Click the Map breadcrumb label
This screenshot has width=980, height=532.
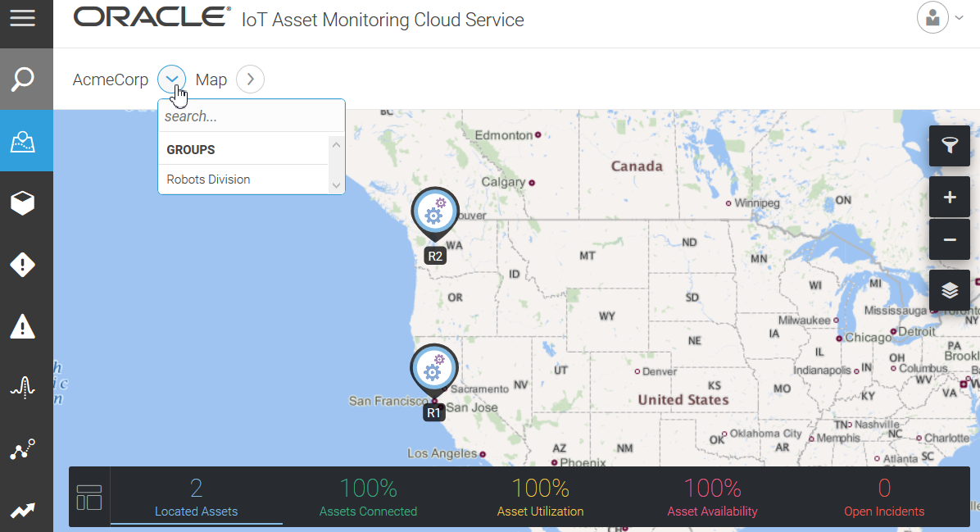point(211,80)
